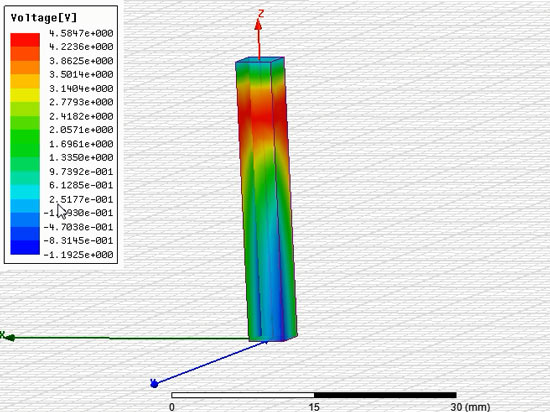The image size is (550, 412).
Task: Select the blue Y axis endpoint
Action: [x=154, y=384]
